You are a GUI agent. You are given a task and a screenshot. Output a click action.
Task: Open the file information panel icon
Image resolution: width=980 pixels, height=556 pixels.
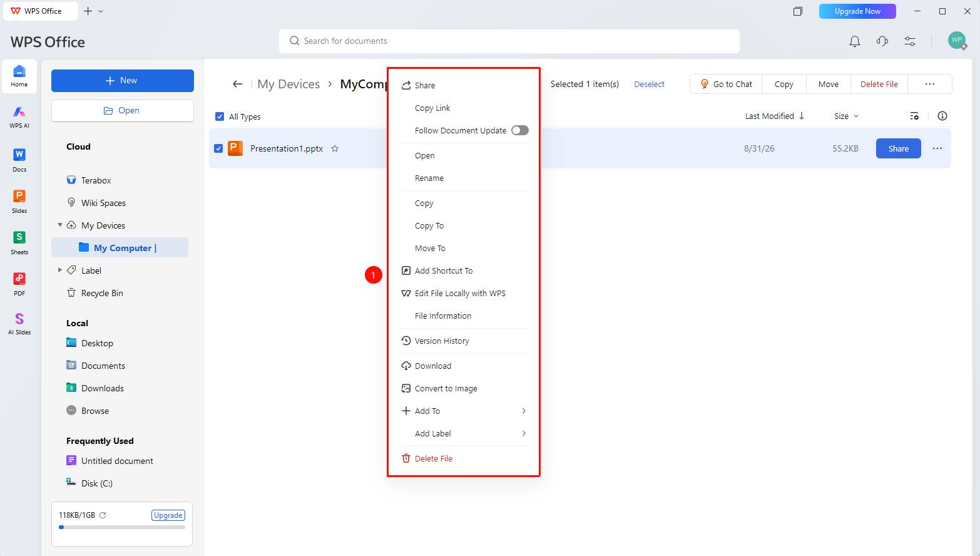click(x=942, y=116)
